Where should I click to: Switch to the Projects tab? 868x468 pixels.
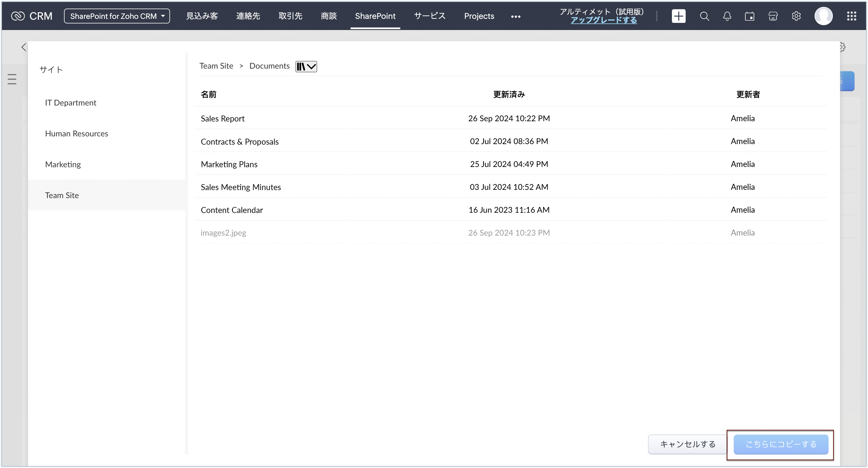click(x=479, y=16)
